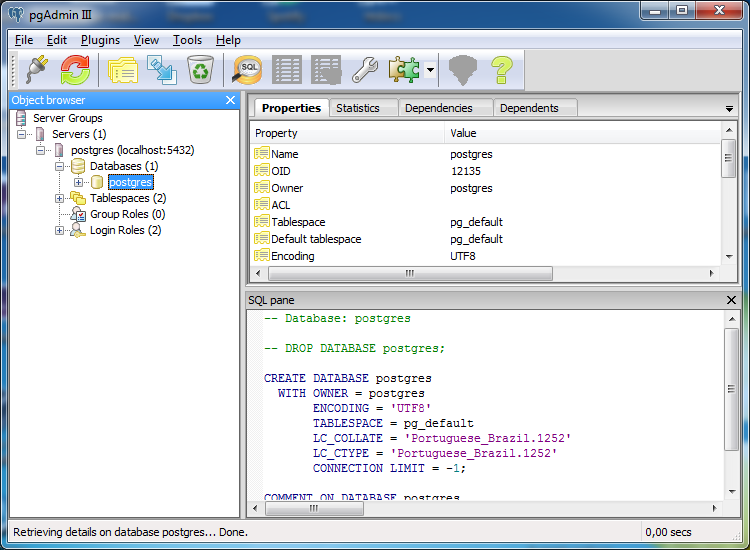
Task: Click the Login Roles user icon
Action: tap(77, 230)
